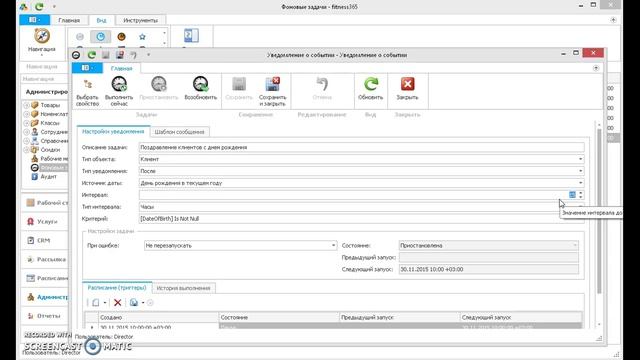Click the calculator button in Интервал field
The width and height of the screenshot is (640, 360).
coord(572,195)
